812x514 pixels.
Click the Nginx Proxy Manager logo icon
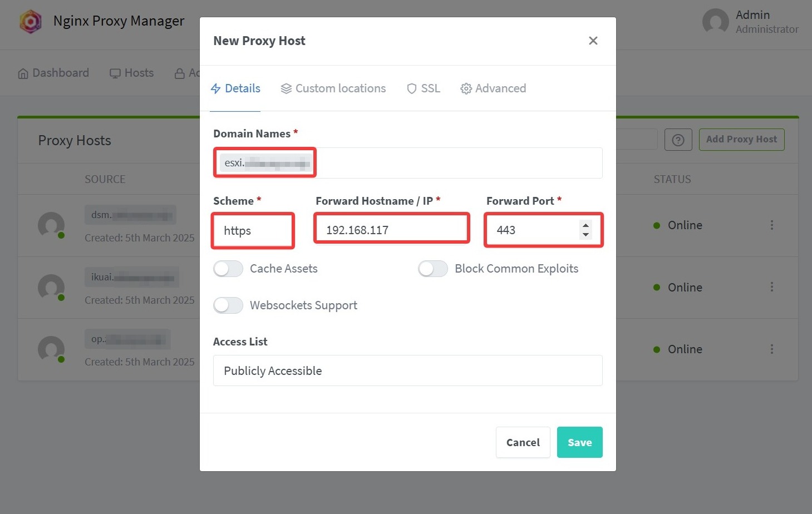click(31, 22)
